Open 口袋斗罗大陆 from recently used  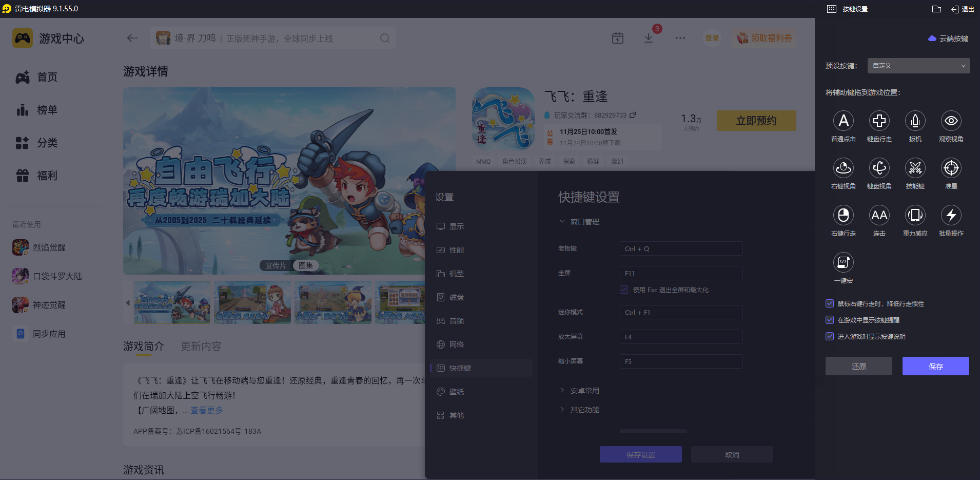pos(47,276)
